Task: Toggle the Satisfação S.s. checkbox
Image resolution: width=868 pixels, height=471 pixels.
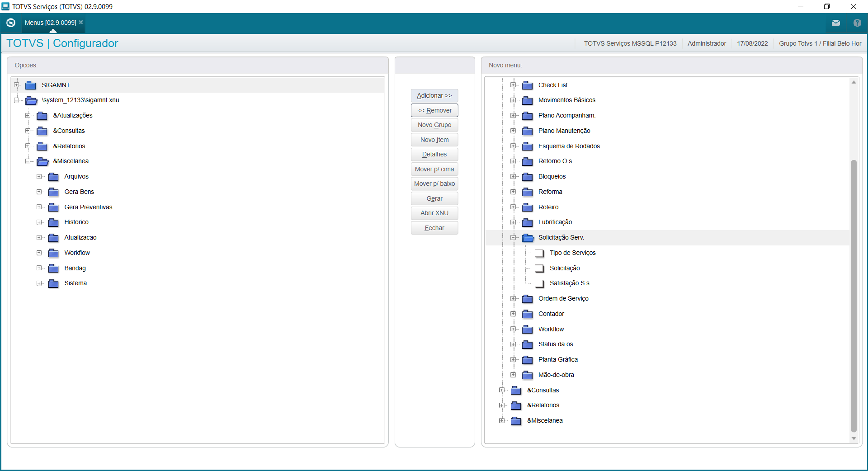Action: [539, 283]
